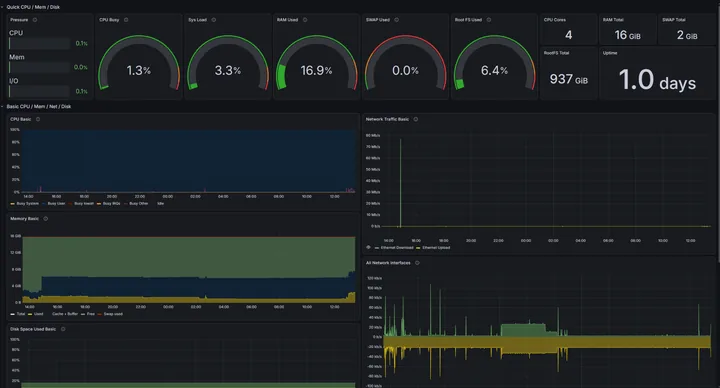
Task: Click the RootFS Total value 937 GiB
Action: pos(568,79)
